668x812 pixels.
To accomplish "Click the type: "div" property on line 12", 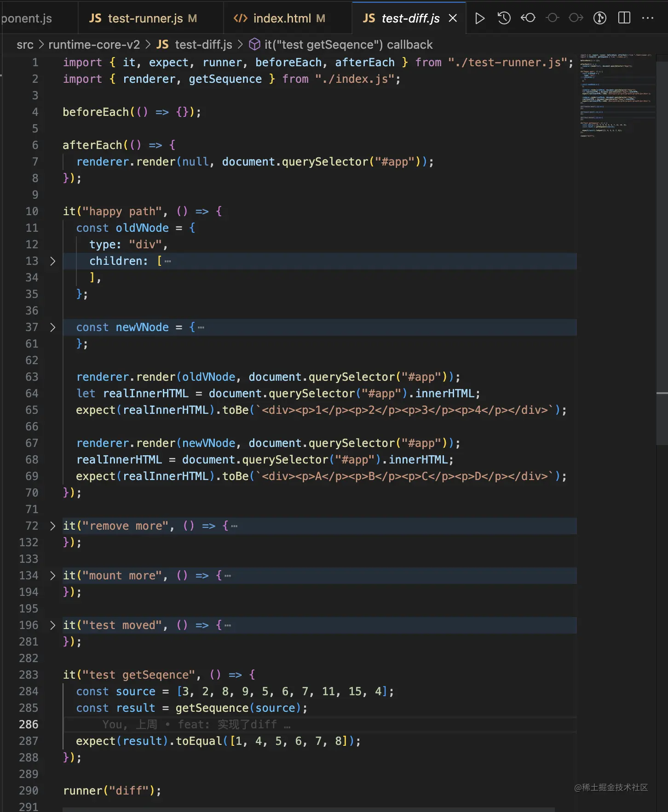I will tap(128, 245).
